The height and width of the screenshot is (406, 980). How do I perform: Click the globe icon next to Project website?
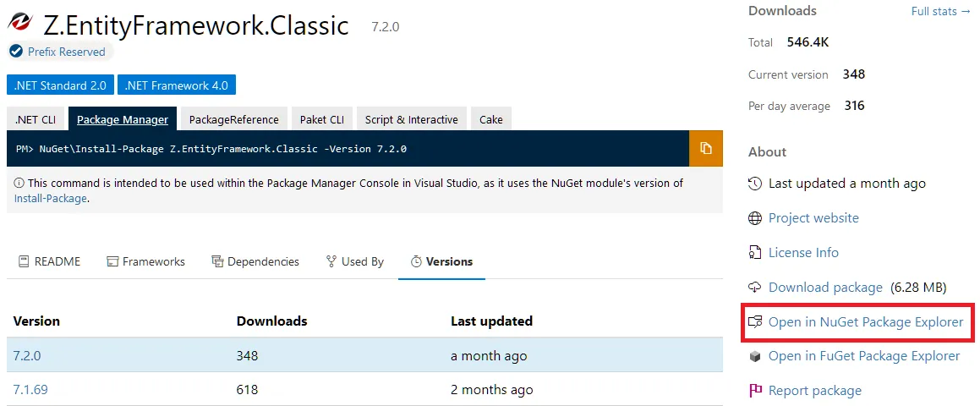[x=755, y=218]
